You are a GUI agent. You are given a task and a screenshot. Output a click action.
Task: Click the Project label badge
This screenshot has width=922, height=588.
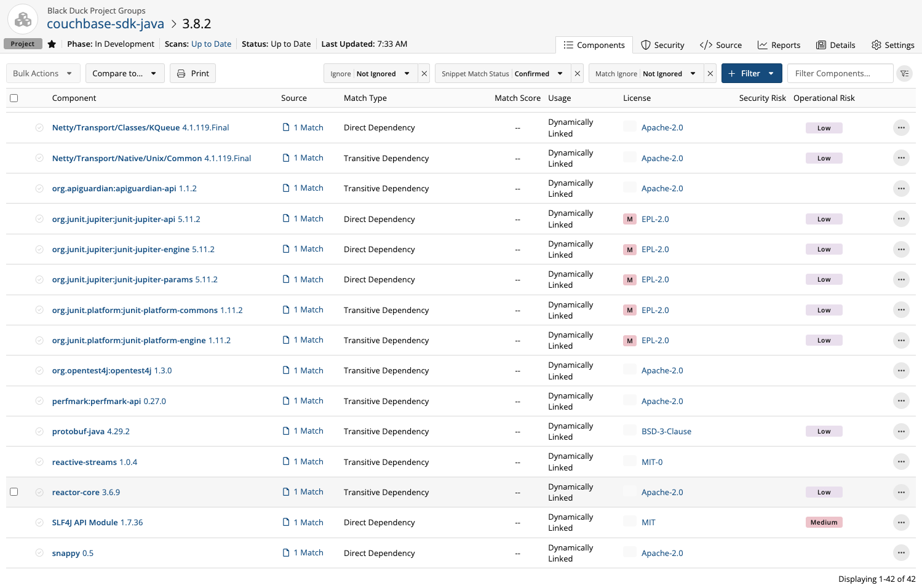coord(23,44)
